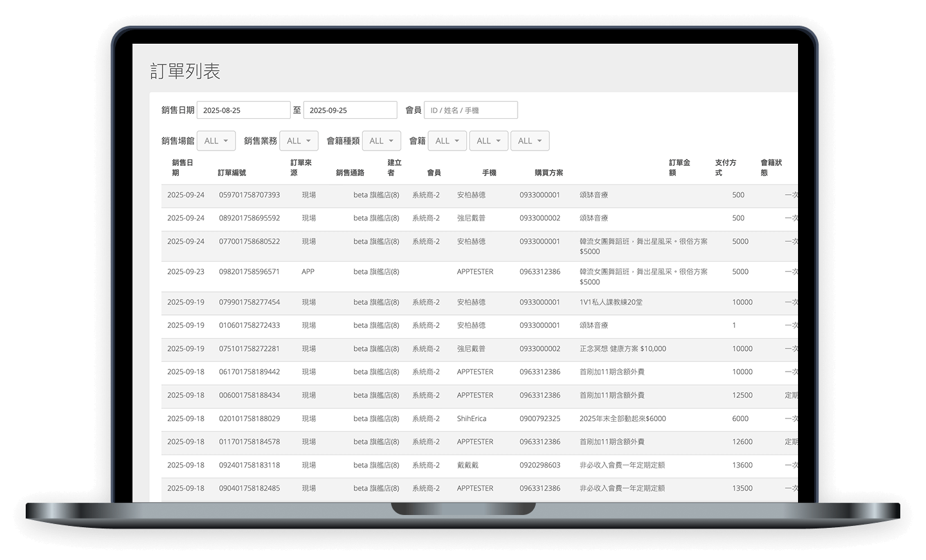Open the 銷售業務 ALL dropdown
The image size is (926, 560).
(299, 140)
